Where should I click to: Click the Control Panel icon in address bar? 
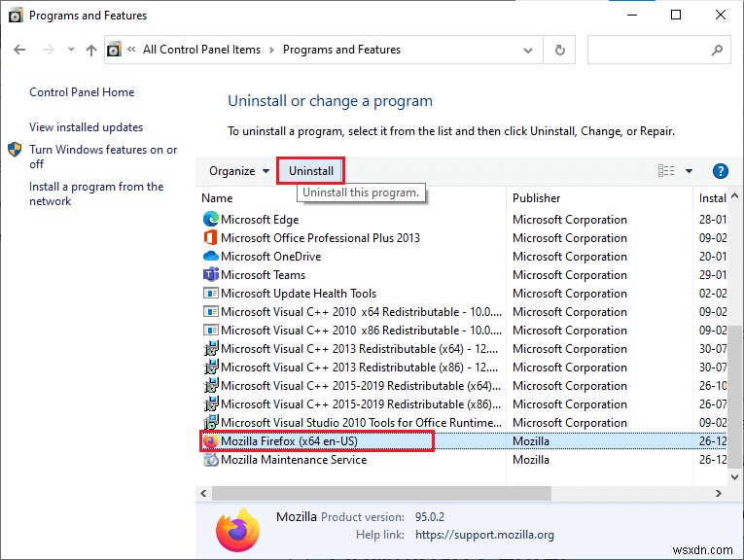click(x=114, y=50)
